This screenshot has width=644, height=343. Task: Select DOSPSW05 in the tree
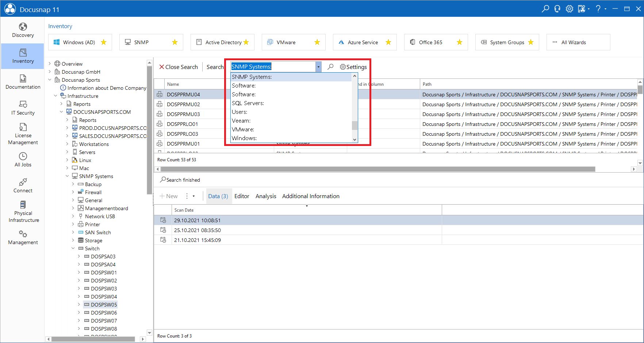(104, 305)
